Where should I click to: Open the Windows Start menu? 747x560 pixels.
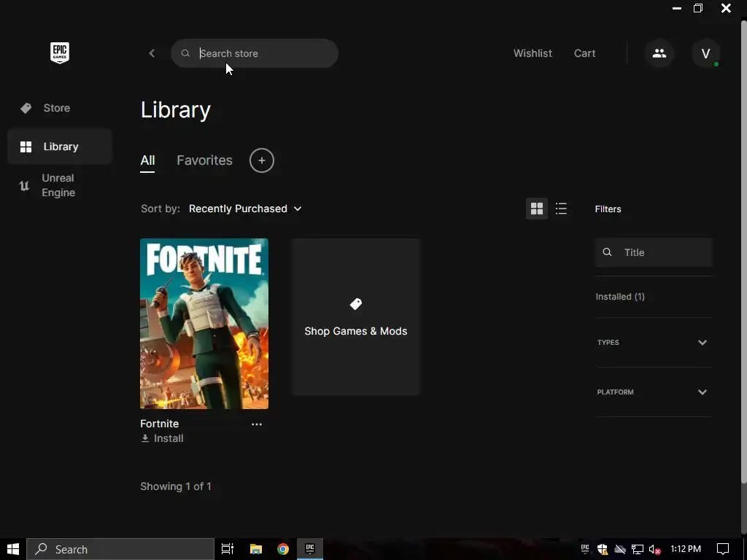click(x=13, y=549)
